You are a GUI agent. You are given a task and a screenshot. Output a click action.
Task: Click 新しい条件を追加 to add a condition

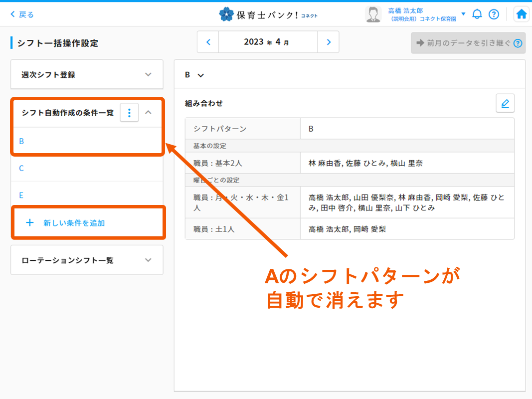73,223
